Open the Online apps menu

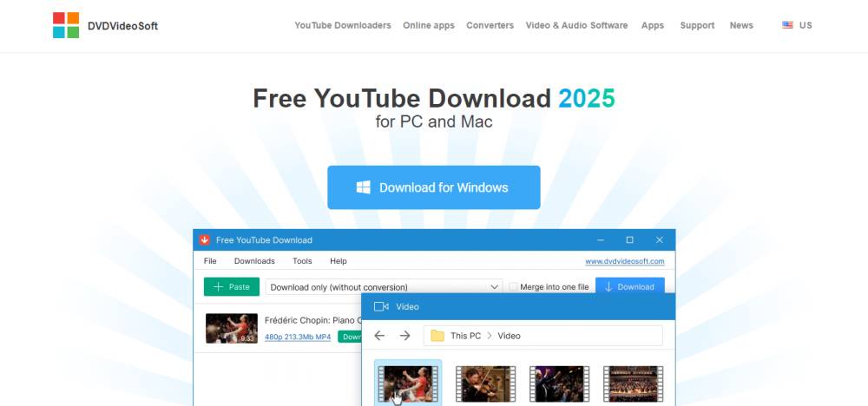click(x=429, y=25)
